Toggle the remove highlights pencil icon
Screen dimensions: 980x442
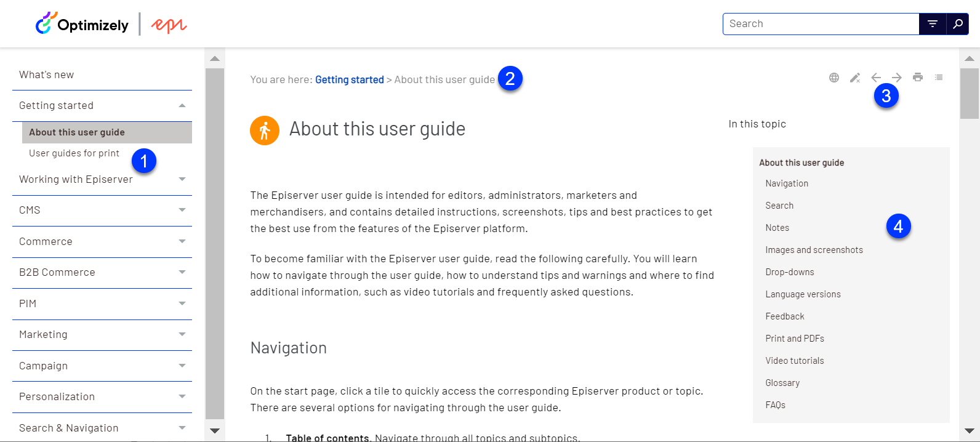pos(855,78)
